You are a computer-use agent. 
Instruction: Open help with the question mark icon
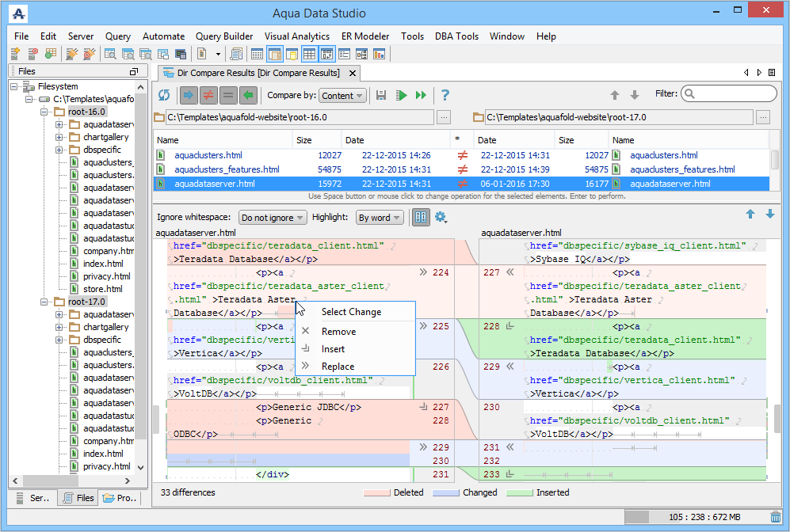pyautogui.click(x=445, y=95)
